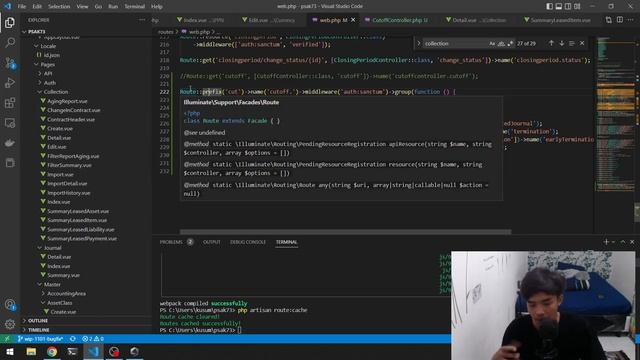Toggle panel layout button in title bar
Screen dimensions: 640x360
tap(559, 6)
